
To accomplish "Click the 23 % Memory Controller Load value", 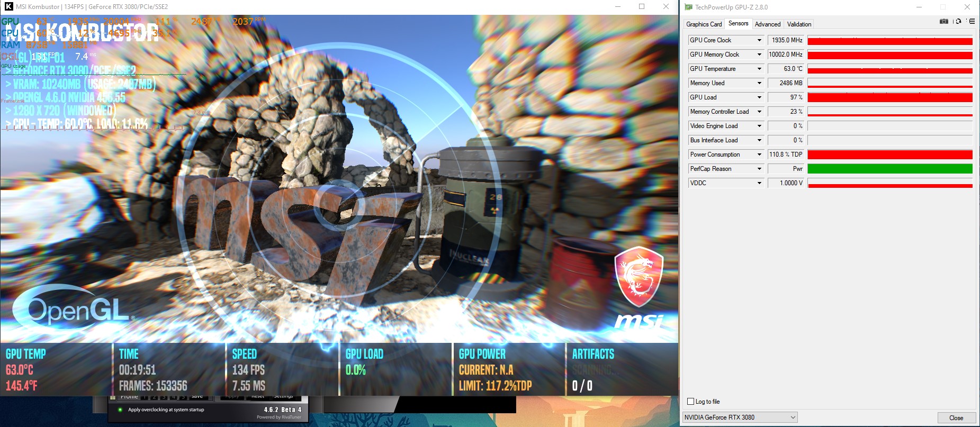I will 786,112.
